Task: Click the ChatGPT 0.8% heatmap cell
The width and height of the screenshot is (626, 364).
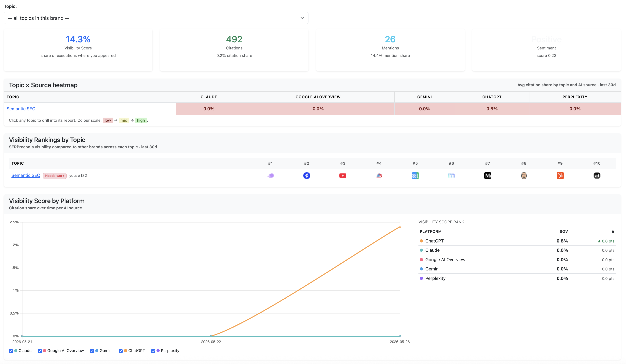Action: click(x=492, y=109)
